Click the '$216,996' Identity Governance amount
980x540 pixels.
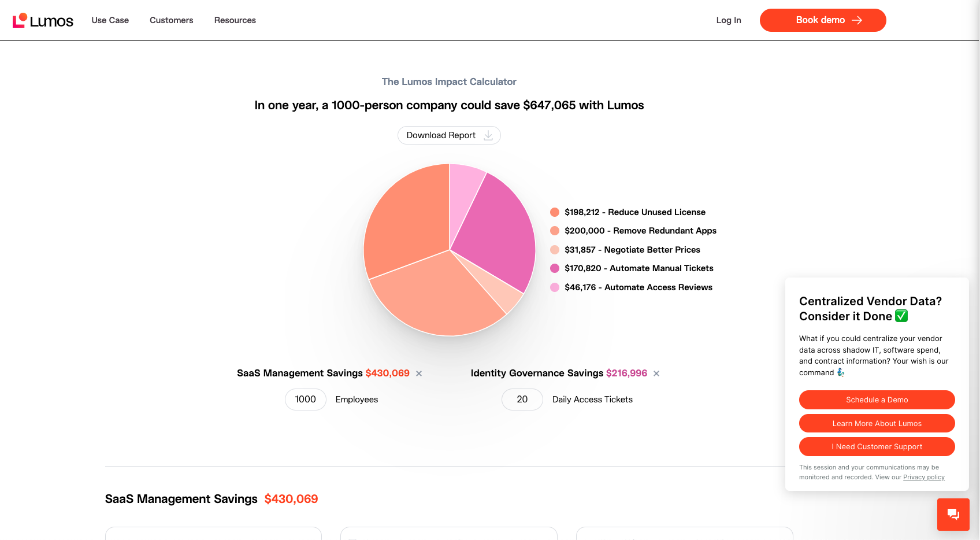[x=626, y=373]
